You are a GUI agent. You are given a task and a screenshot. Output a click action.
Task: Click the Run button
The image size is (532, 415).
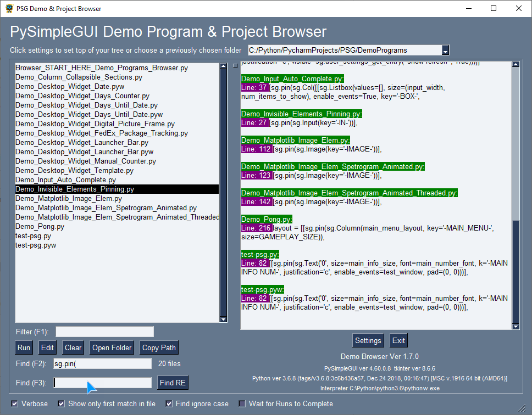pos(24,347)
